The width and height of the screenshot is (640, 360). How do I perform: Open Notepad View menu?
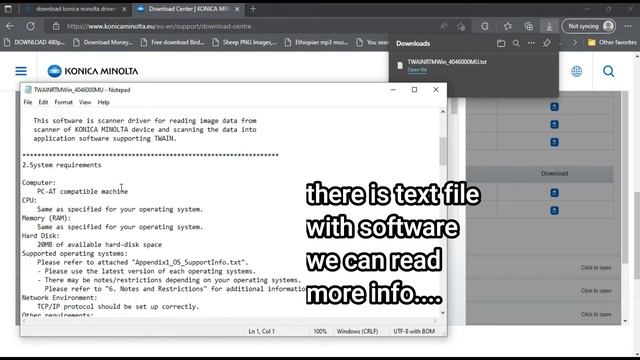click(x=85, y=102)
